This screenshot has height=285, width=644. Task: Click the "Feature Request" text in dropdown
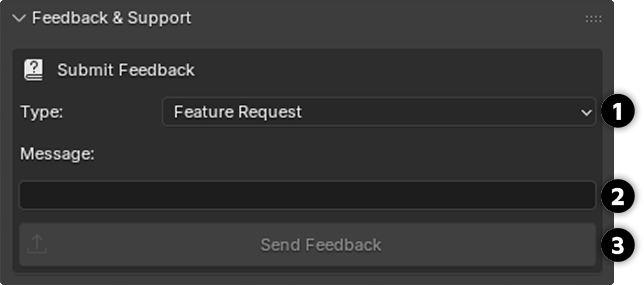(x=238, y=112)
